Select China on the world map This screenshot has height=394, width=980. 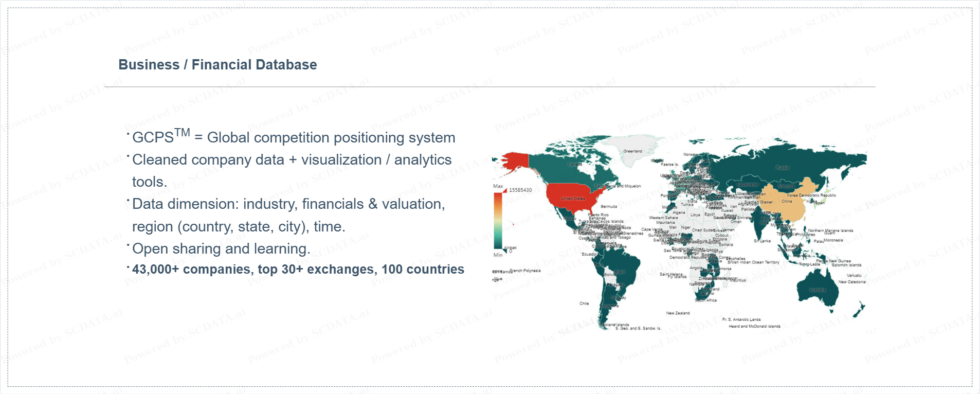[787, 202]
